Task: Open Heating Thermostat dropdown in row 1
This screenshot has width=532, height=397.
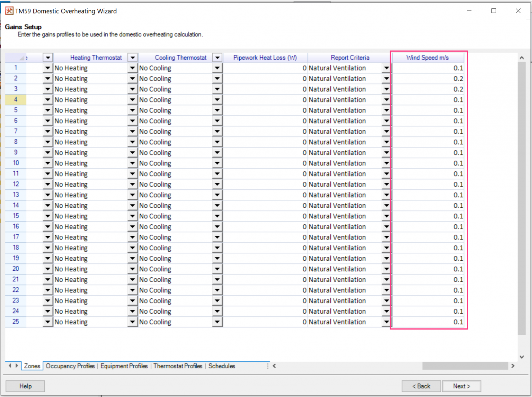Action: (132, 68)
